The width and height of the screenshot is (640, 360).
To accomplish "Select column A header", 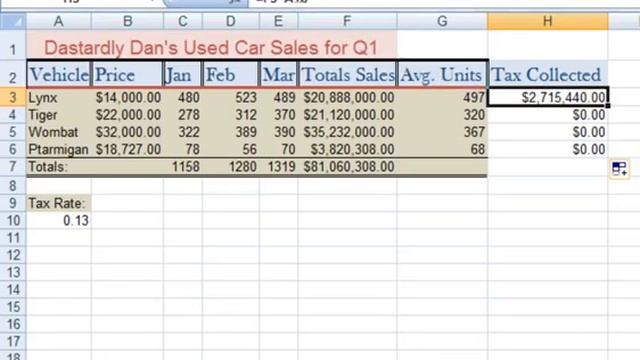I will click(59, 22).
